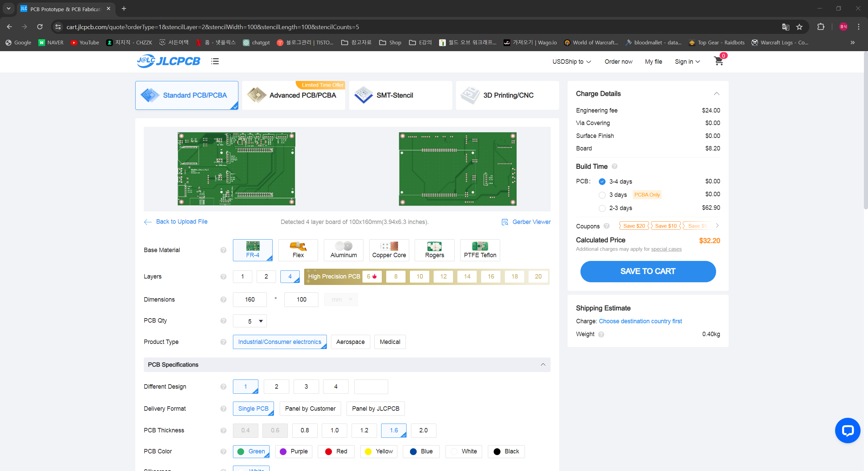
Task: Click the Google Translate icon in address bar
Action: point(785,27)
